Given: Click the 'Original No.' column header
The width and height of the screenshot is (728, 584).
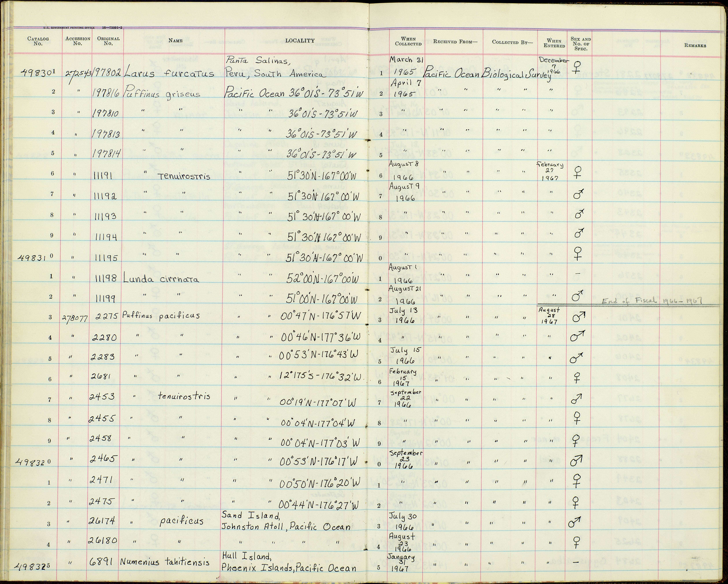Looking at the screenshot, I should 108,41.
